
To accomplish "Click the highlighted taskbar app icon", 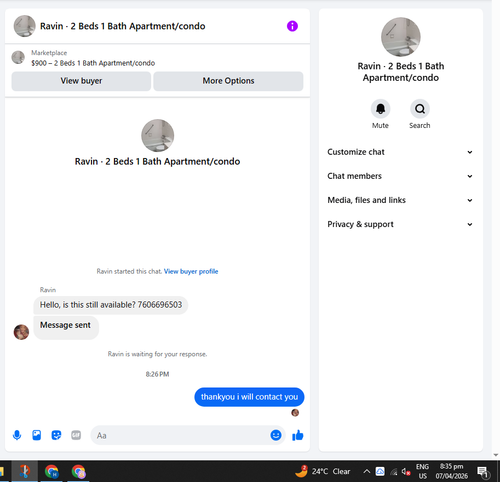I will pyautogui.click(x=25, y=471).
